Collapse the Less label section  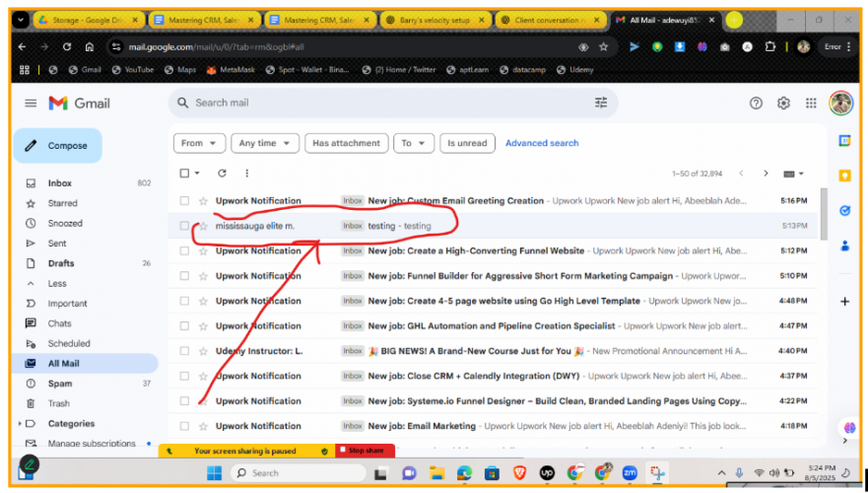tap(57, 284)
